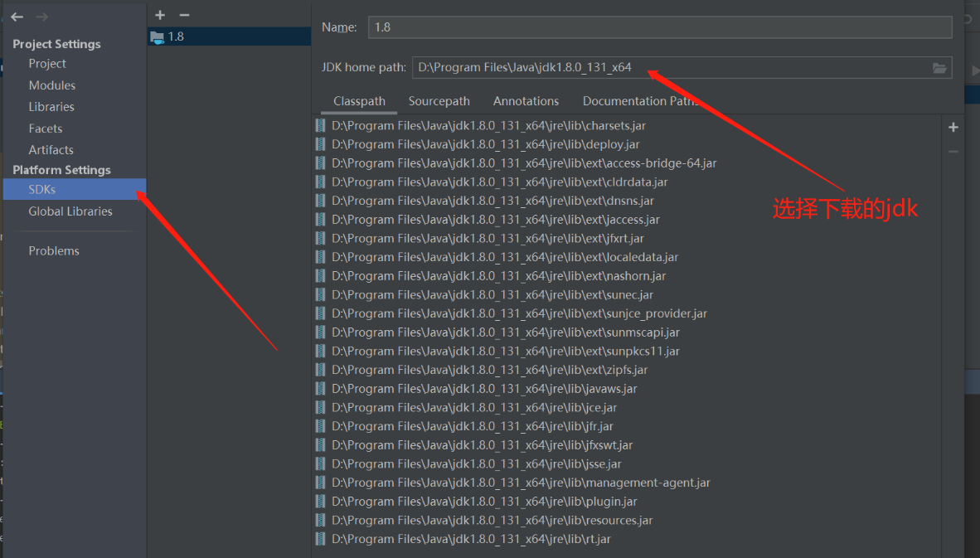Select the javaws.jar entry

coord(484,389)
